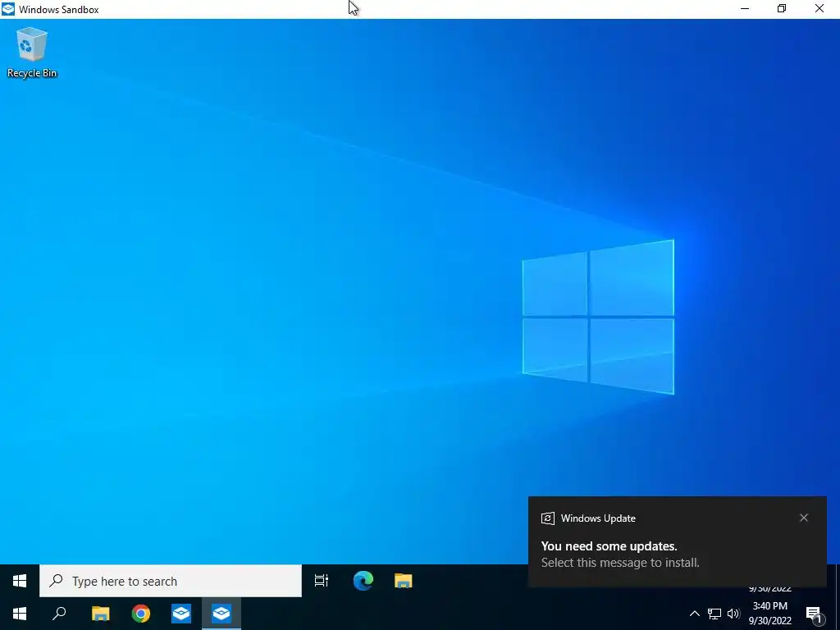Click the host taskbar search magnifier
The width and height of the screenshot is (840, 630).
59,614
